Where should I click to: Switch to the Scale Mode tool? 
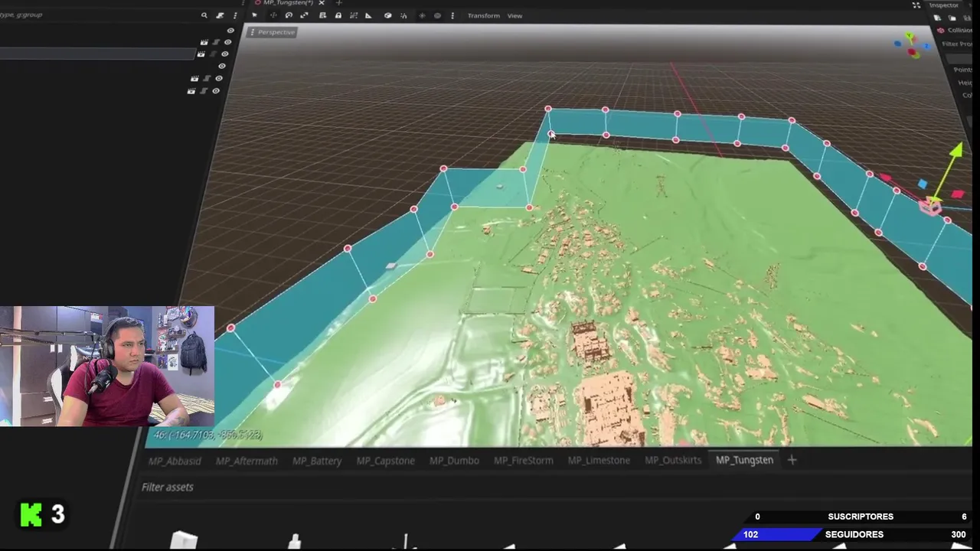304,15
